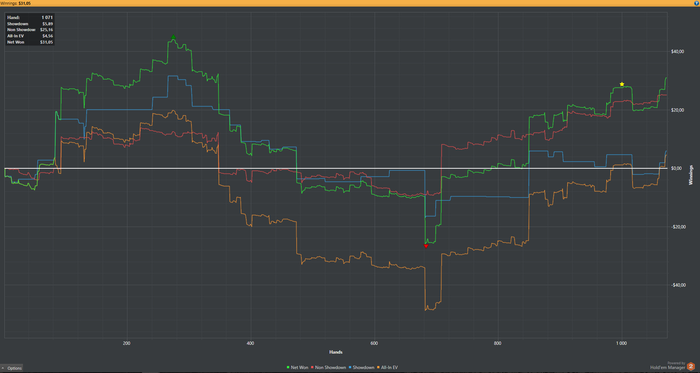
Task: Click the "1 071" hand count value
Action: click(47, 17)
